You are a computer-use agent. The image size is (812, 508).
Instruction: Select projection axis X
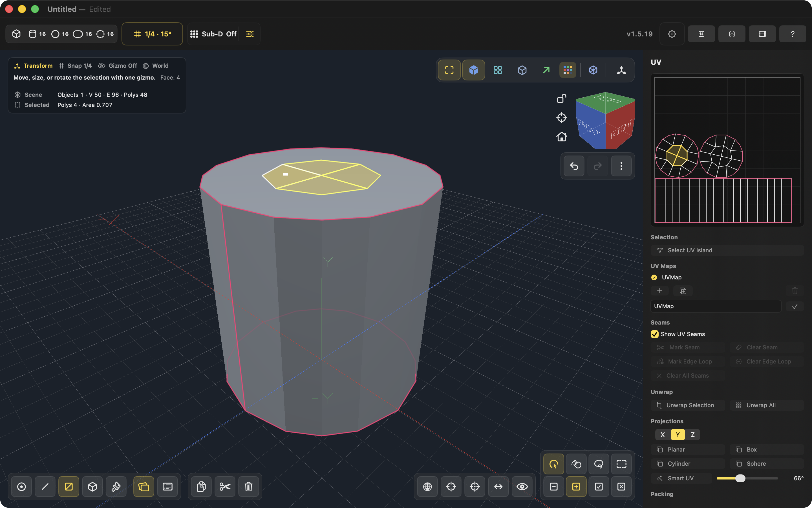click(x=663, y=434)
